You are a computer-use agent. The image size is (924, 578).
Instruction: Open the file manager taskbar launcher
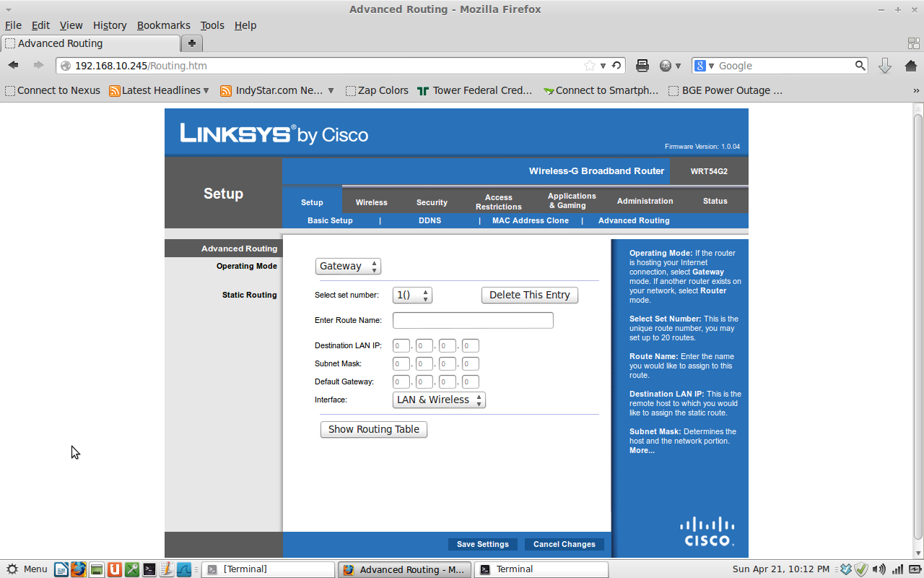pyautogui.click(x=96, y=569)
